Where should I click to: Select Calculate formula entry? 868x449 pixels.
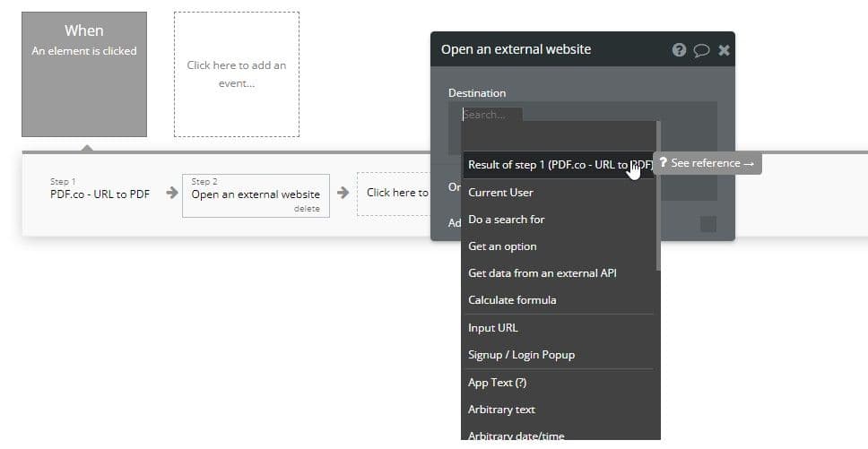click(512, 300)
